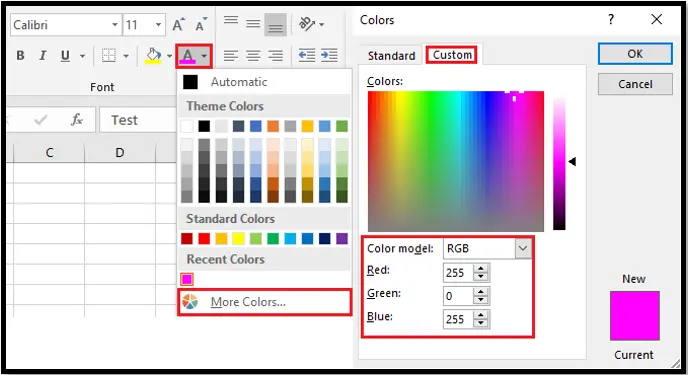Screen dimensions: 688x375
Task: Switch to the Standard tab
Action: (x=391, y=56)
